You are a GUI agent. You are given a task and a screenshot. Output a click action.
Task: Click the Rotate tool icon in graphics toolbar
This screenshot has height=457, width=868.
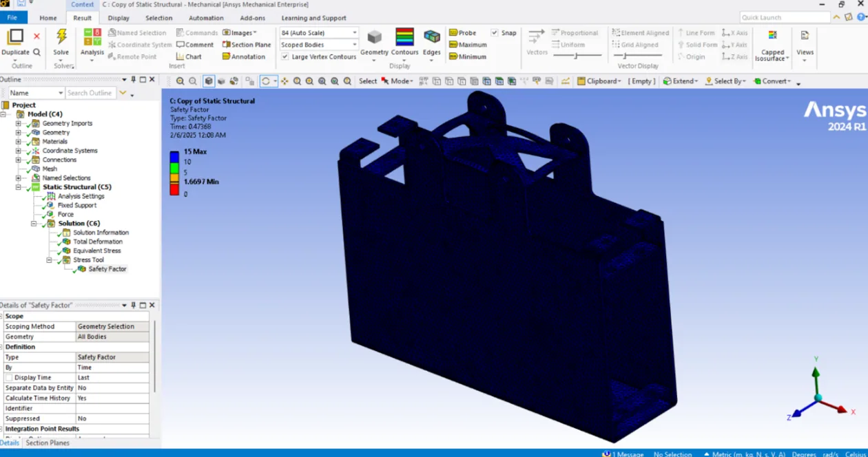[x=265, y=81]
